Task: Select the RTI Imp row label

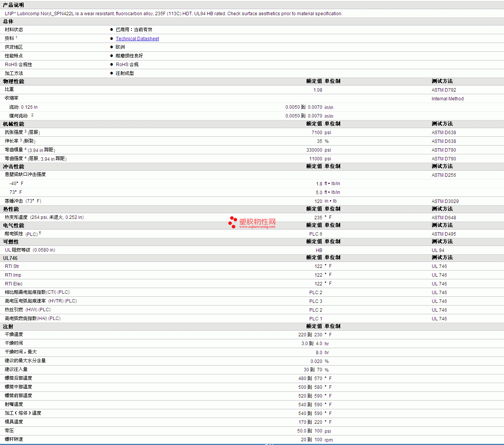Action: (13, 275)
